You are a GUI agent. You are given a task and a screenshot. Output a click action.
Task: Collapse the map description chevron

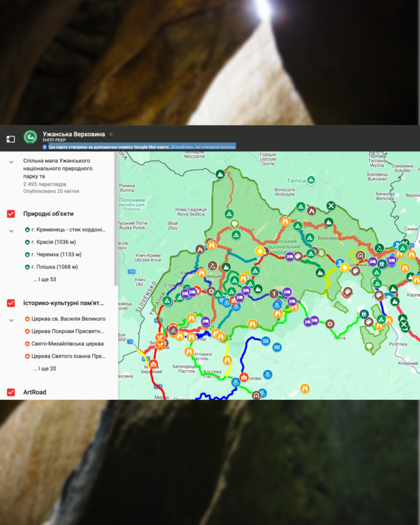coord(11,162)
